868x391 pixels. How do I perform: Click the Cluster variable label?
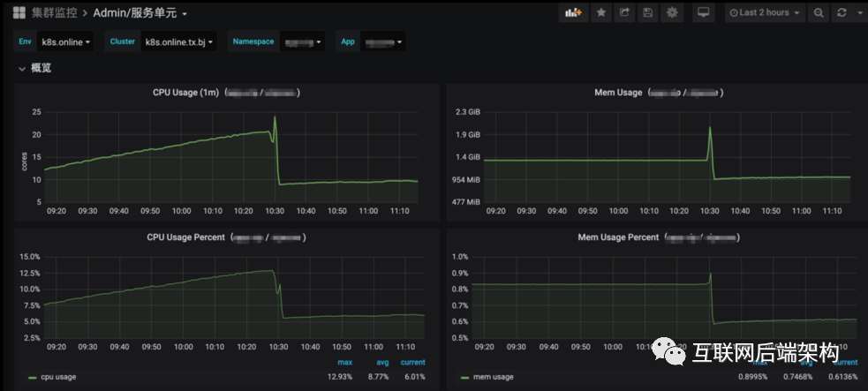click(123, 42)
